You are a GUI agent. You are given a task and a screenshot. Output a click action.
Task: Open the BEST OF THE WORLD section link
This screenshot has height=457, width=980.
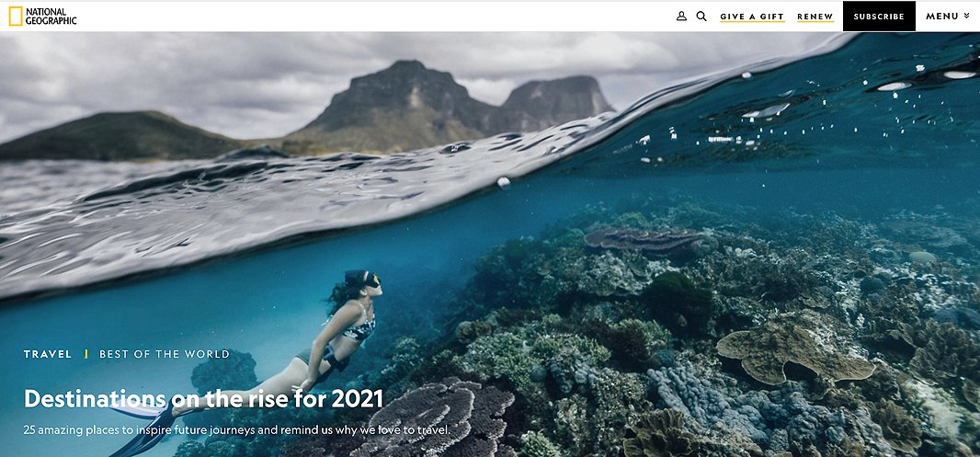(x=165, y=354)
